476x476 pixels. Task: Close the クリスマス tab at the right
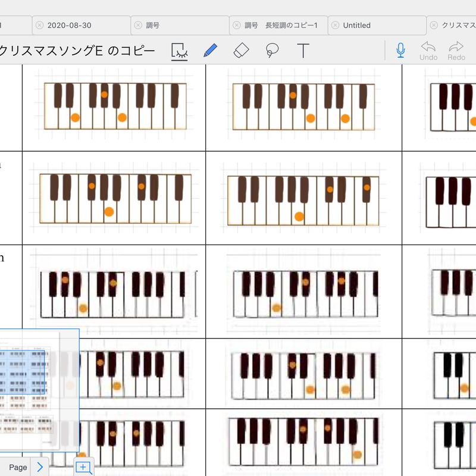pos(434,26)
